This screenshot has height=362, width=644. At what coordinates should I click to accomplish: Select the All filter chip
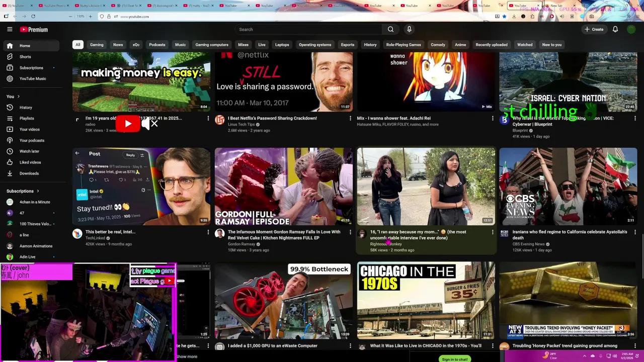coord(77,45)
